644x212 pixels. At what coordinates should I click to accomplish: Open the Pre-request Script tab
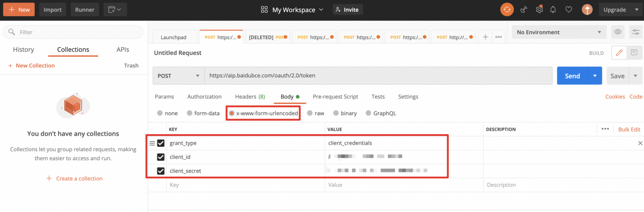click(x=336, y=96)
